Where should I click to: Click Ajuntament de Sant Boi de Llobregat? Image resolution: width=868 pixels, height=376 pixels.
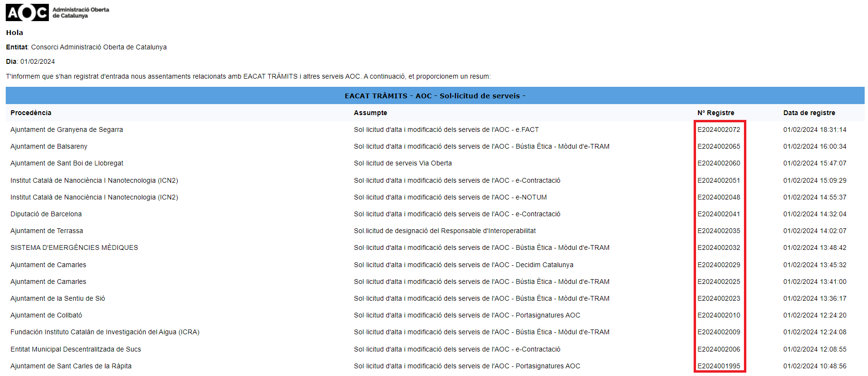click(67, 163)
